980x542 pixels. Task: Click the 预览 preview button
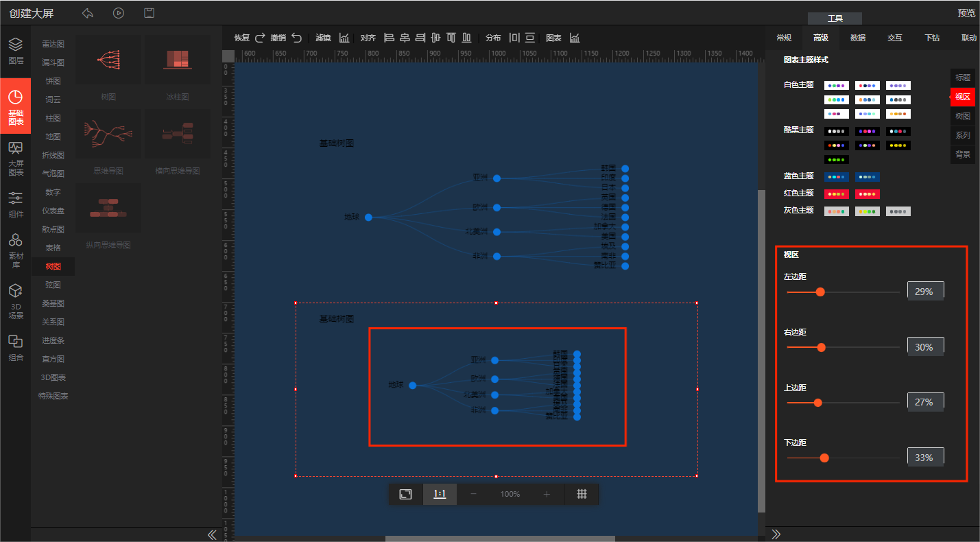[966, 13]
